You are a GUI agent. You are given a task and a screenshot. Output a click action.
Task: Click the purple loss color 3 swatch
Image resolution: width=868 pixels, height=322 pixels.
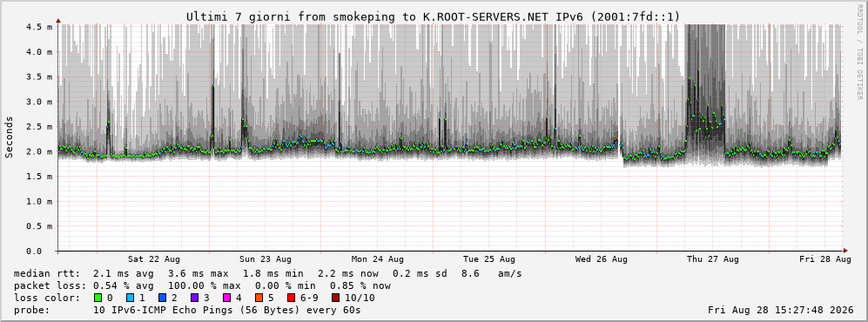[x=194, y=298]
